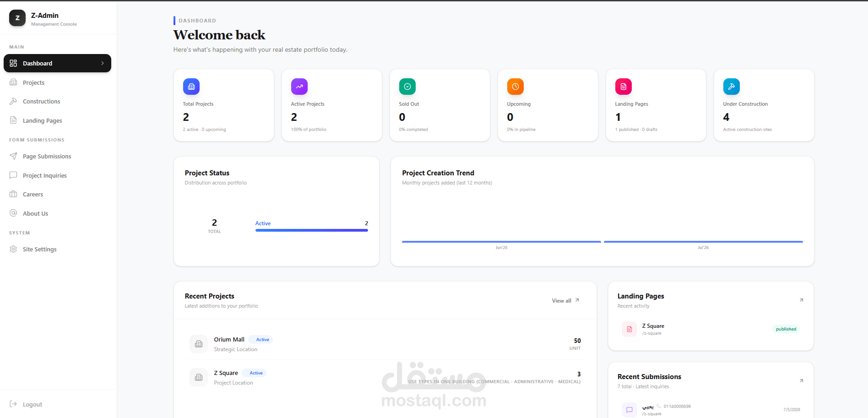
Task: Click the Jul'26 trend bar
Action: coord(703,242)
